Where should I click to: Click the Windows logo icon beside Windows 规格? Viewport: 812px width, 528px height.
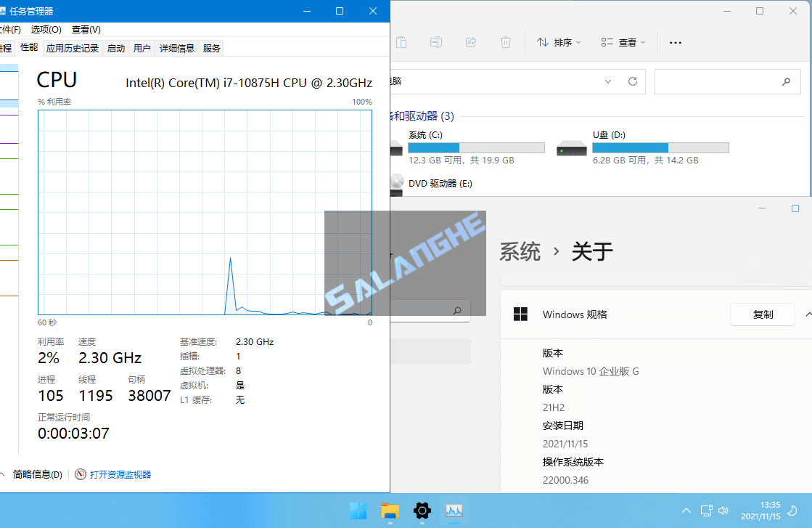(x=520, y=314)
